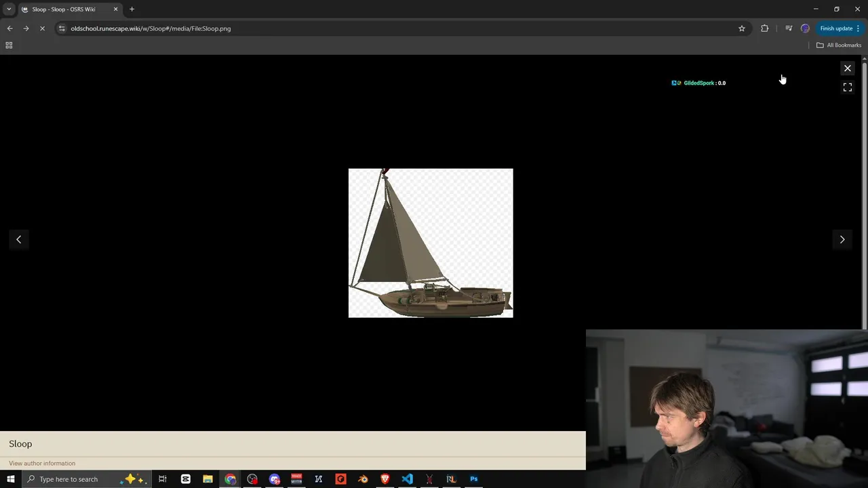Close the Sloop image viewer overlay
The width and height of the screenshot is (868, 488).
pos(847,68)
